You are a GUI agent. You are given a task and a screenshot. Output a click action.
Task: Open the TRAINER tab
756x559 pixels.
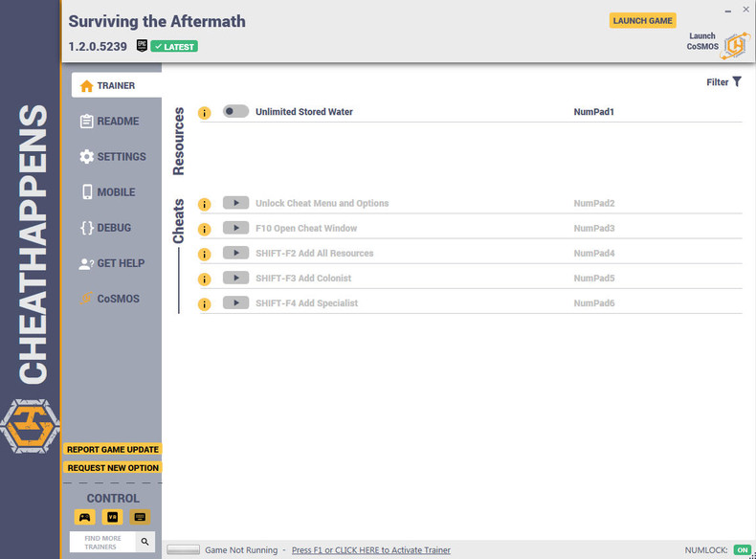(x=116, y=85)
